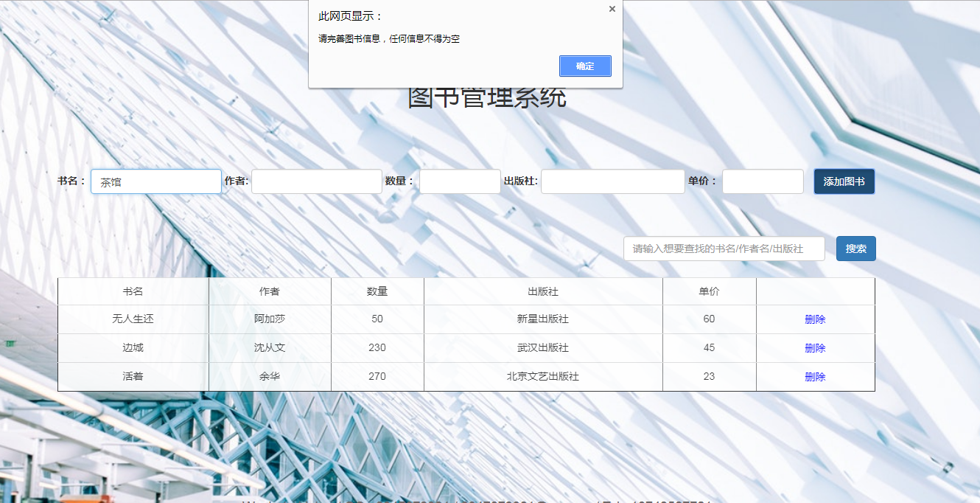Click author cell 余华
This screenshot has width=980, height=503.
tap(270, 377)
